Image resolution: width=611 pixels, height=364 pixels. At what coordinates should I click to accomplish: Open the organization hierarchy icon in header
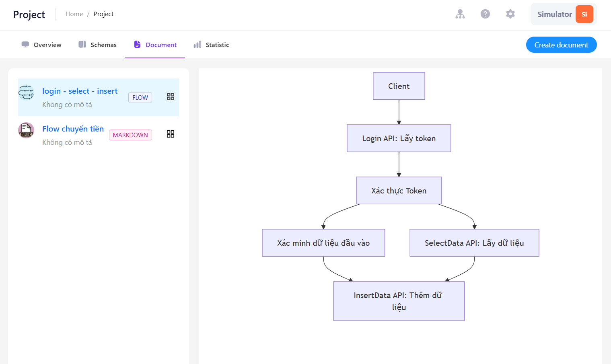click(x=460, y=14)
